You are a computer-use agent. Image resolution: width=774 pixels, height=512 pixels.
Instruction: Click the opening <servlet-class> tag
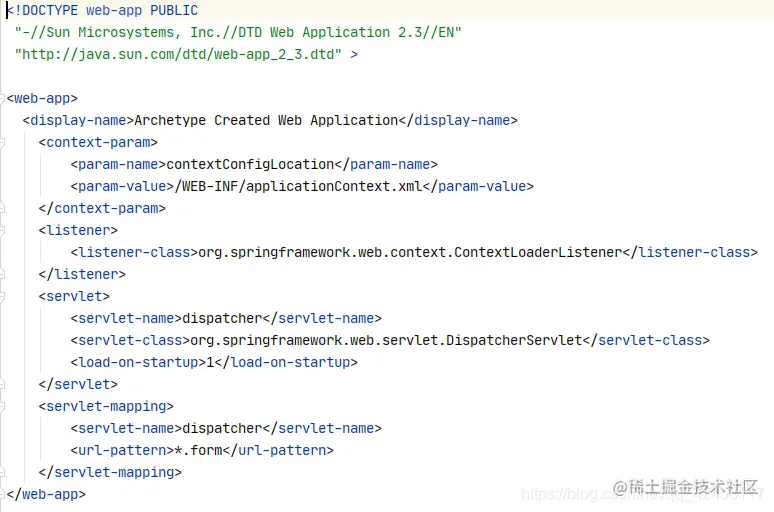pyautogui.click(x=130, y=340)
